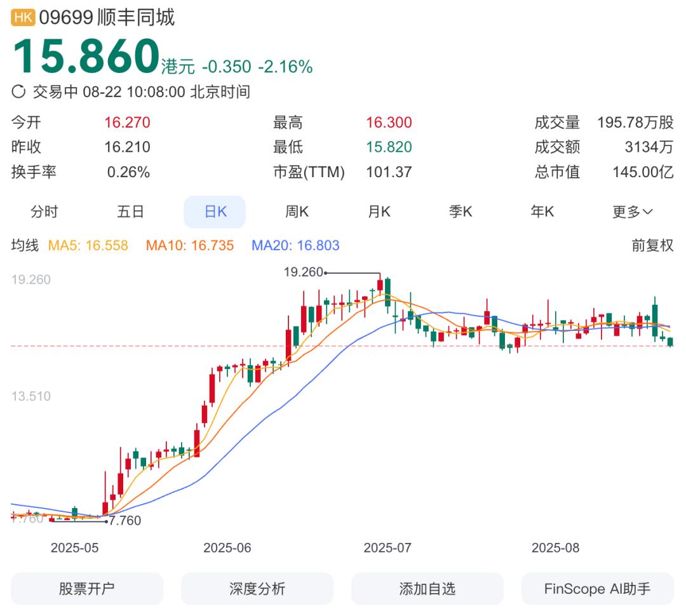The height and width of the screenshot is (616, 686).
Task: Expand the 更多 dropdown chevron
Action: coord(649,211)
